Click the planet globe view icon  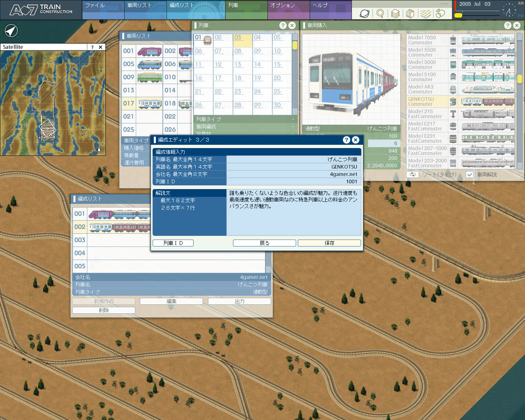click(x=364, y=14)
